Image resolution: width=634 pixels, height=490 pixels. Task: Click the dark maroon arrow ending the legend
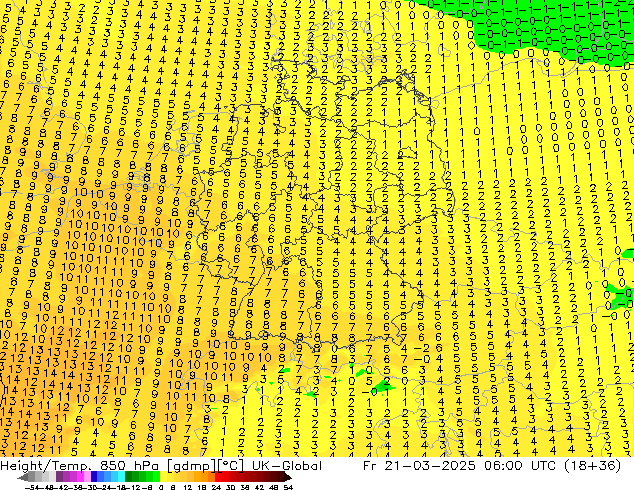pyautogui.click(x=288, y=476)
